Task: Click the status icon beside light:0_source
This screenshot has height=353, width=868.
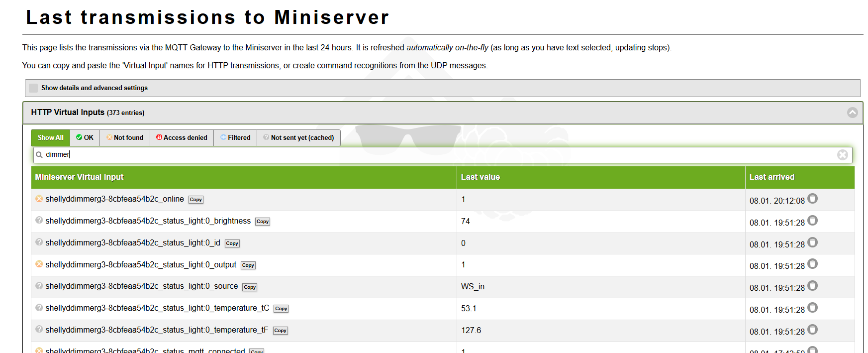Action: 39,286
